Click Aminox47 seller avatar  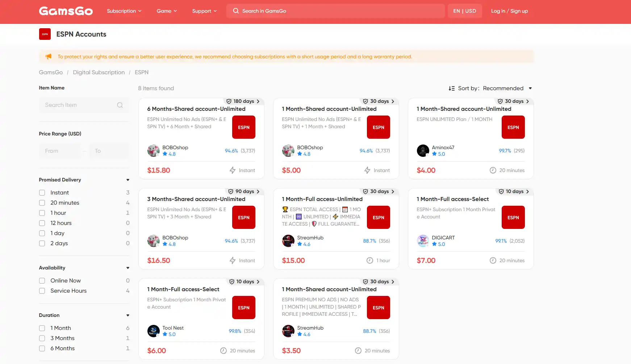point(423,151)
